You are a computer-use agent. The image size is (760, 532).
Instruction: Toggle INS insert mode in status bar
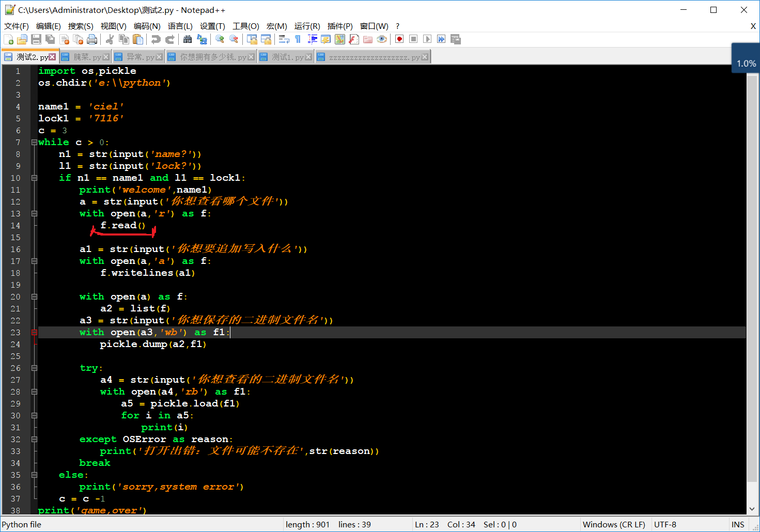737,525
